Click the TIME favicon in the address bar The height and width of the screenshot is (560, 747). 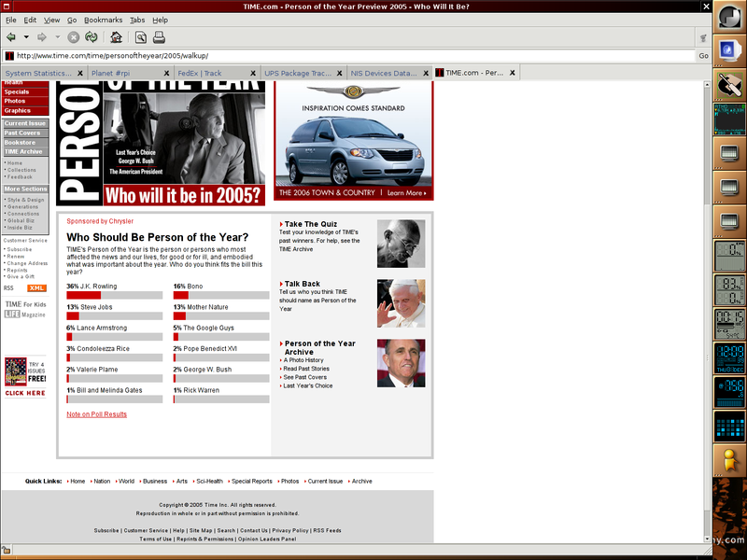[9, 56]
